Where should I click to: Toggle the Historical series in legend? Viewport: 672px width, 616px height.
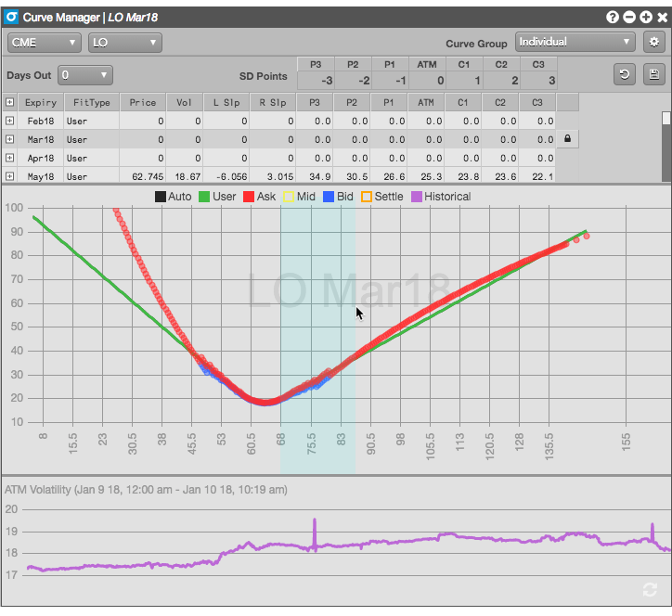pos(441,197)
